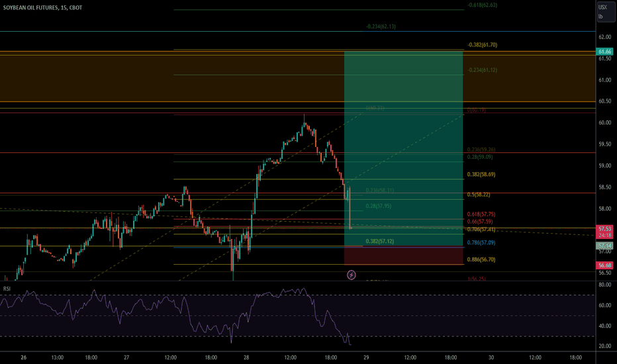Click the 62.00 price axis value

[605, 37]
